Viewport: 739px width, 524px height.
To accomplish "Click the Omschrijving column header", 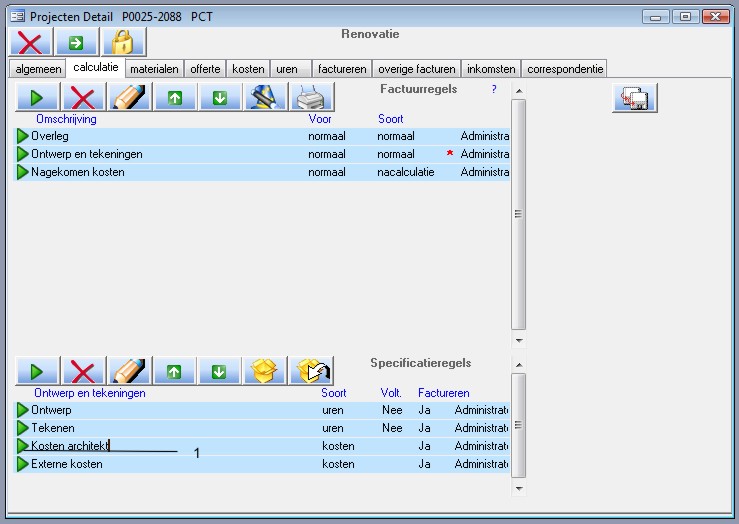I will [x=66, y=119].
